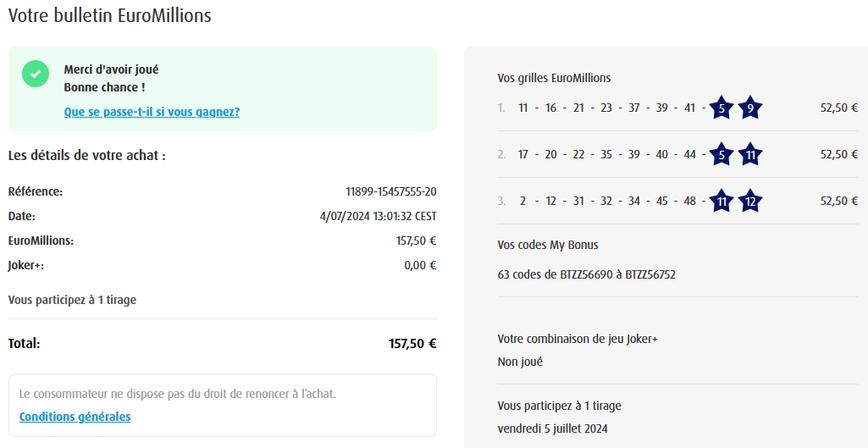The width and height of the screenshot is (868, 448).
Task: Click number 44 in grid 2
Action: [688, 155]
